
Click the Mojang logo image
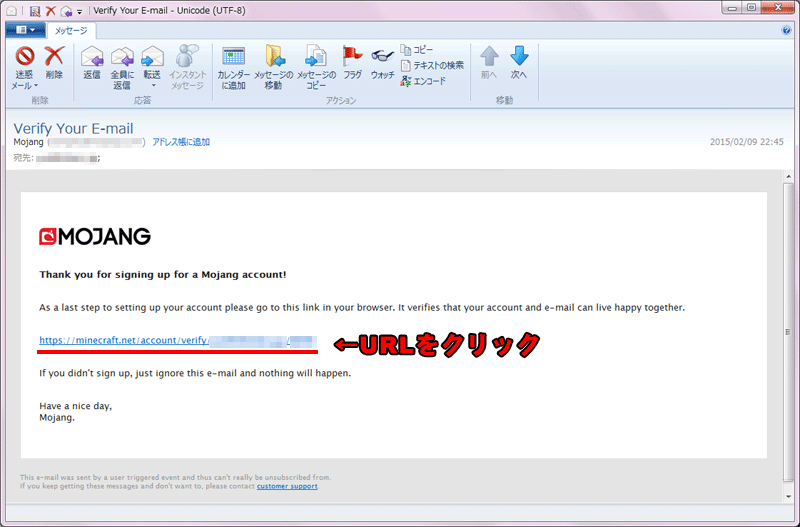coord(95,236)
